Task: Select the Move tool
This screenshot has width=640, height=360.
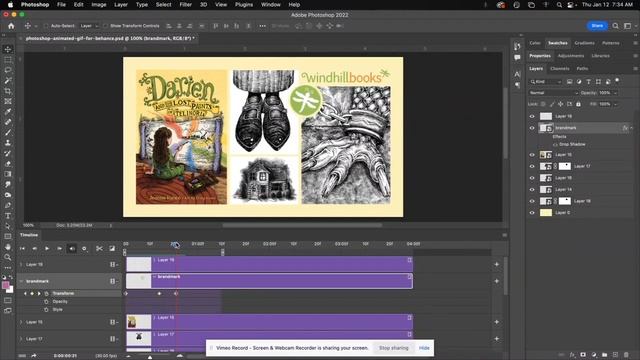Action: 8,49
